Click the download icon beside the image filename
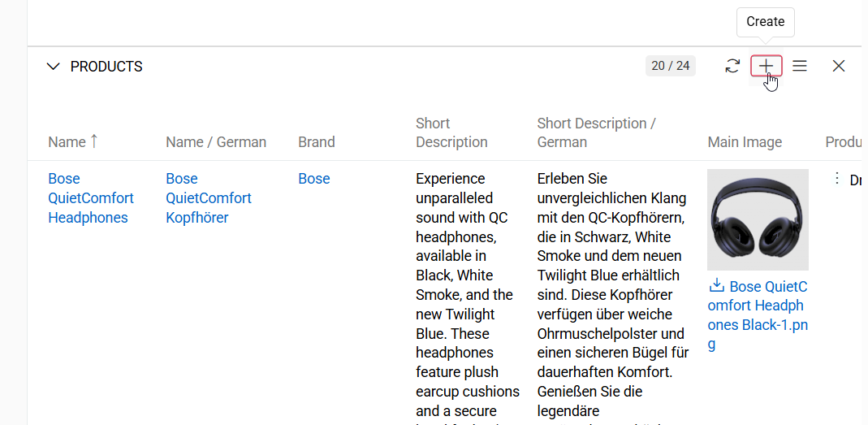868x425 pixels. pos(716,286)
